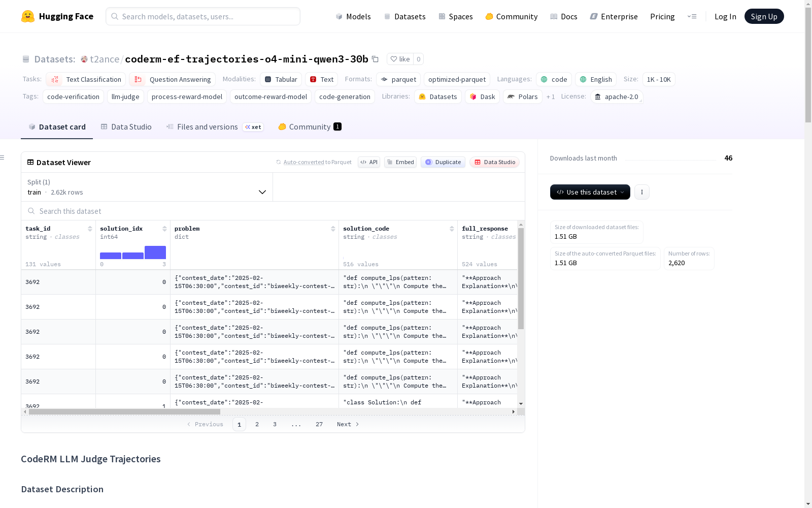Open Spaces in top navigation
The width and height of the screenshot is (812, 508).
point(455,16)
